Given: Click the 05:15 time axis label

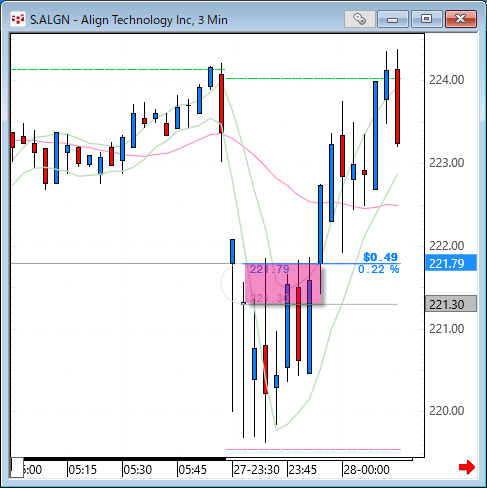Looking at the screenshot, I should coord(82,470).
